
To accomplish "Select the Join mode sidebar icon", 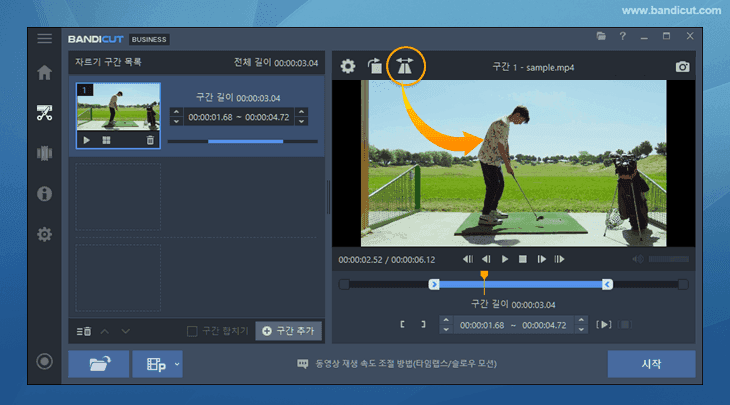I will (x=45, y=153).
